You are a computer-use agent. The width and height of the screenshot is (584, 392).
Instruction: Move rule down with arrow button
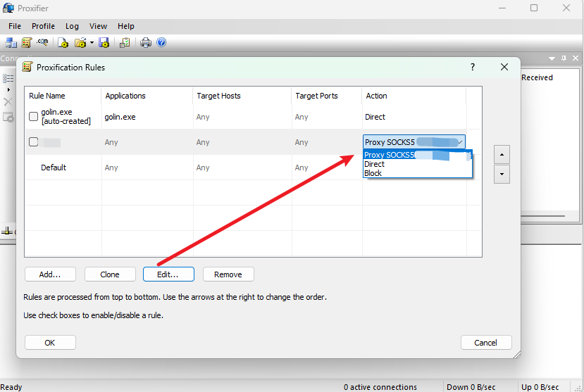502,174
